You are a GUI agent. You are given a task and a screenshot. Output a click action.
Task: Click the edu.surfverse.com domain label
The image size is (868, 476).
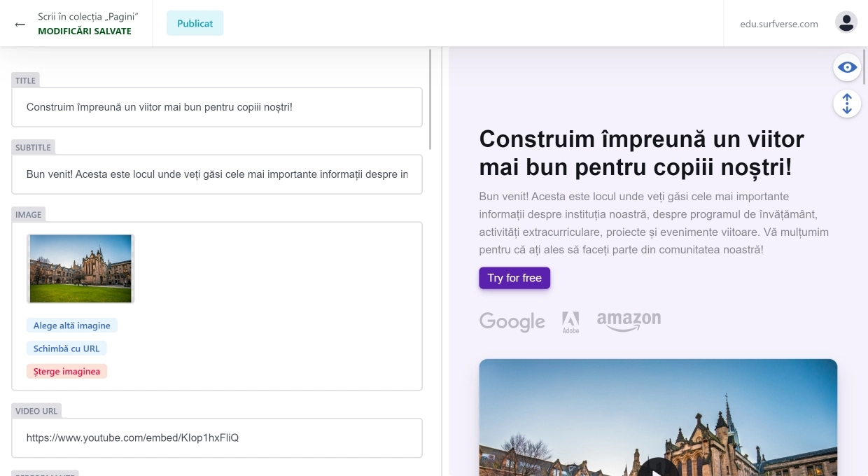(x=779, y=23)
